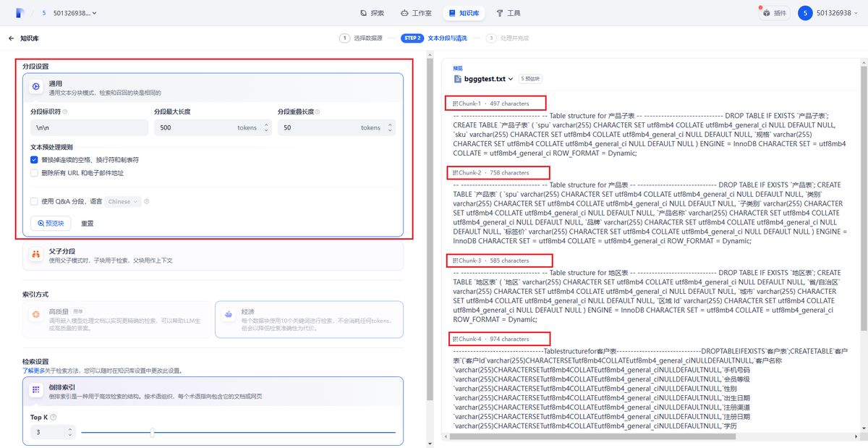Click the 预览块 button
The width and height of the screenshot is (868, 448).
click(x=51, y=224)
